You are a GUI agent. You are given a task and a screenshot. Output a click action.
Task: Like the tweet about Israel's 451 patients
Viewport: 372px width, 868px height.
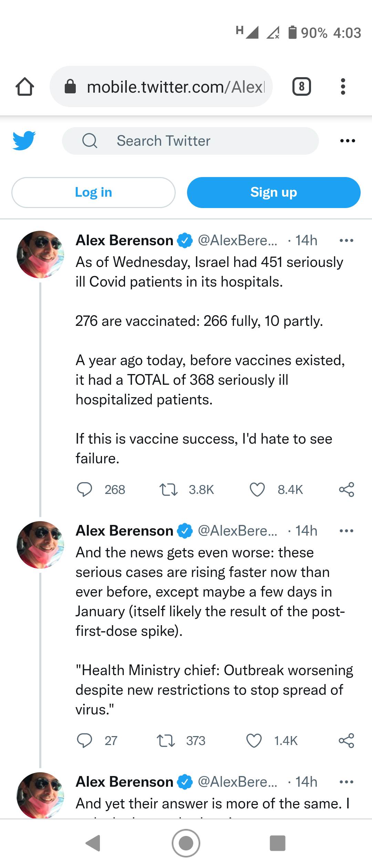click(257, 489)
